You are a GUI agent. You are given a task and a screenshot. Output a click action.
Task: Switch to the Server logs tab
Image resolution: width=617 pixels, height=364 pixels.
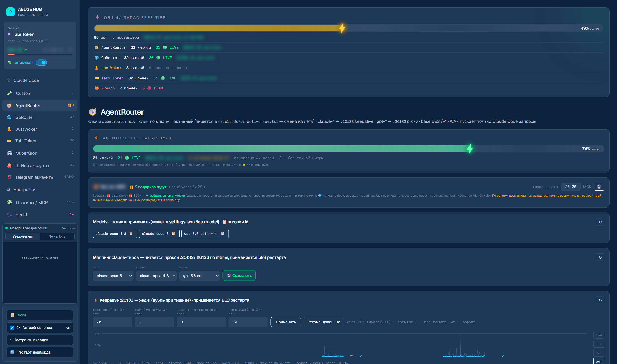(x=57, y=236)
